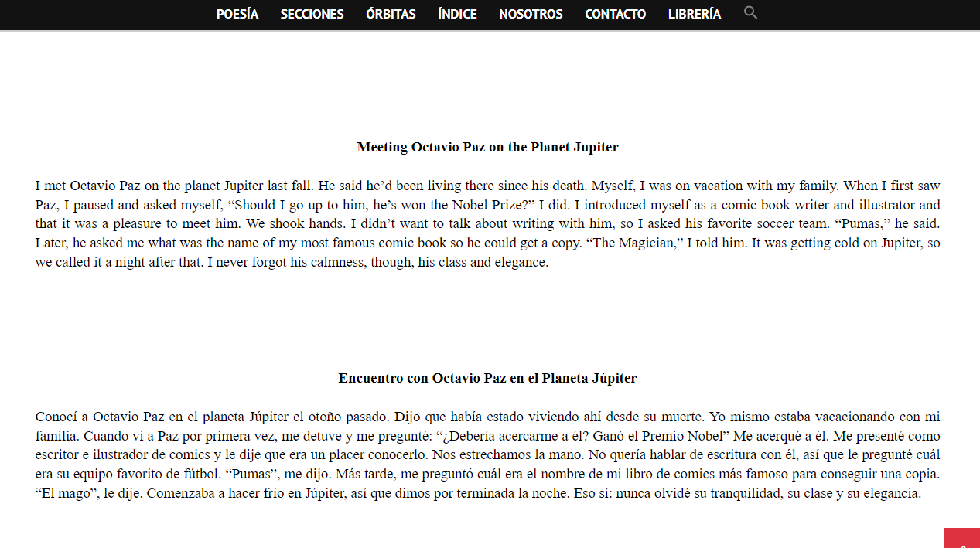
Task: Open the search magnifier icon
Action: click(x=750, y=12)
